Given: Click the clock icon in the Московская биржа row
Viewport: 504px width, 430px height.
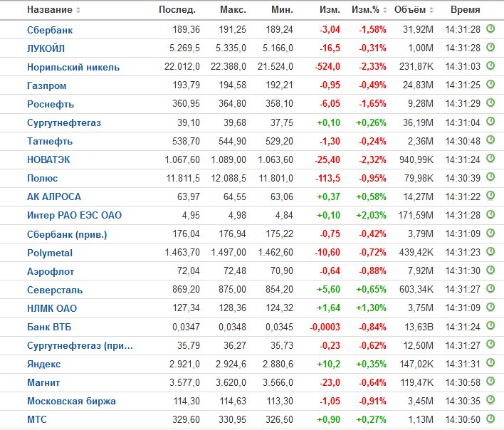Looking at the screenshot, I should pos(490,400).
